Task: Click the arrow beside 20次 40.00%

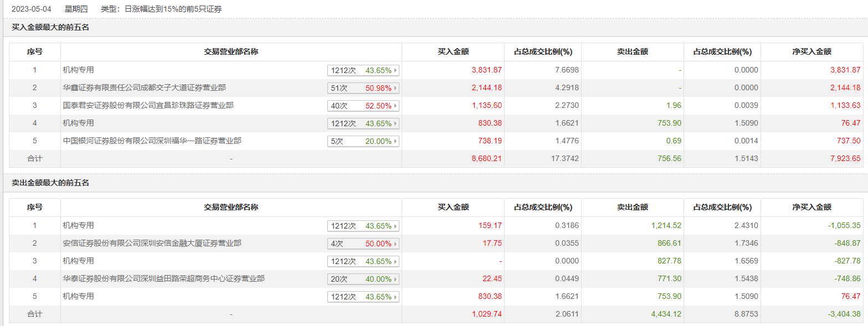Action: tap(396, 279)
